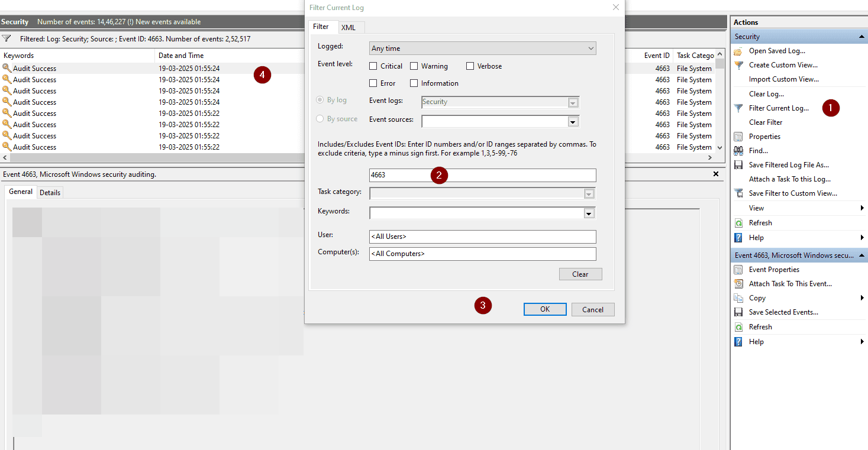The width and height of the screenshot is (868, 450).
Task: Expand the Event sources dropdown
Action: pos(572,122)
